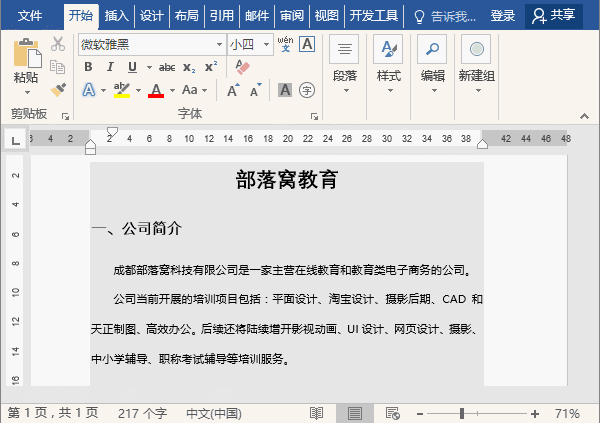This screenshot has height=423, width=600.
Task: Click the Format Painter brush icon
Action: (x=58, y=90)
